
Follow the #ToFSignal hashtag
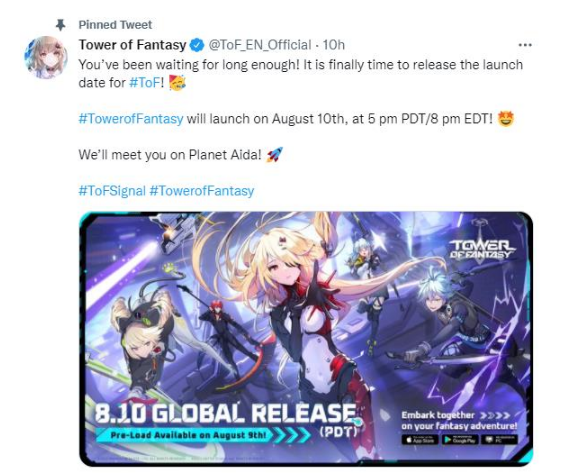(x=112, y=191)
